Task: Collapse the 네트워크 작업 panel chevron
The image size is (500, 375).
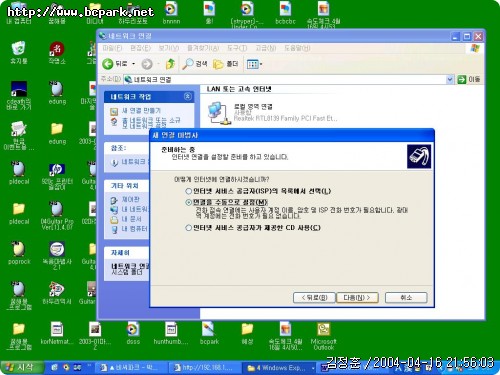Action: pos(188,96)
